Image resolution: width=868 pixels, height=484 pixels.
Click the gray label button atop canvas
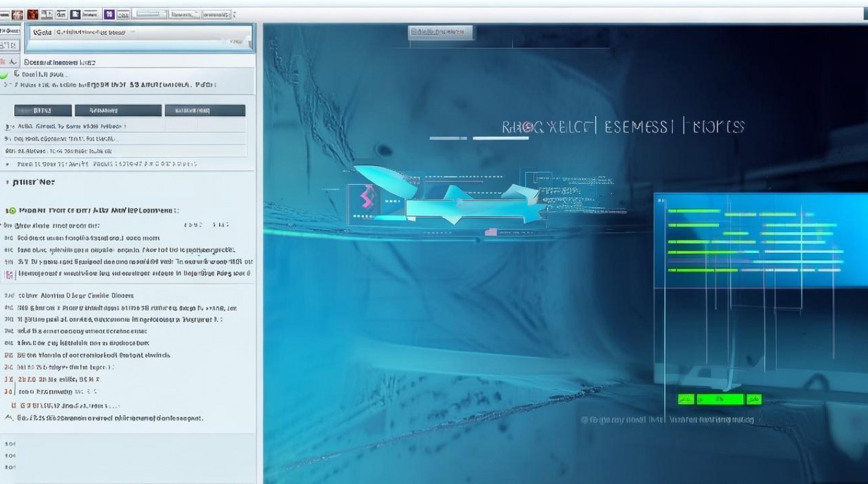click(x=441, y=32)
